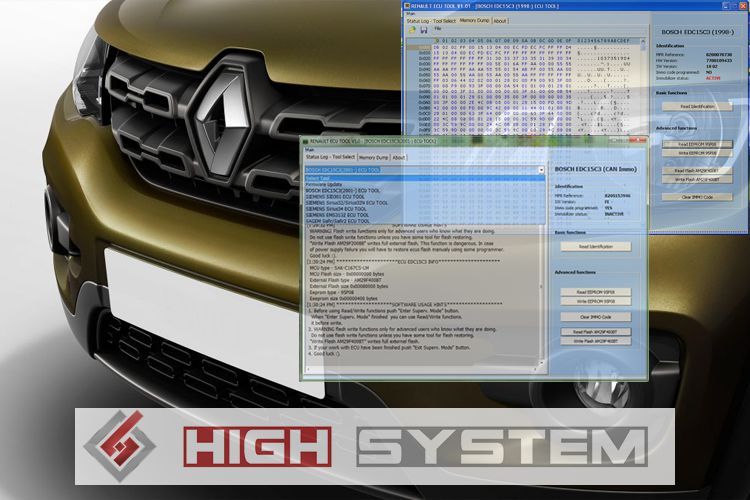Expand the ECU tool selection dropdown arrow
The width and height of the screenshot is (750, 500).
[541, 170]
